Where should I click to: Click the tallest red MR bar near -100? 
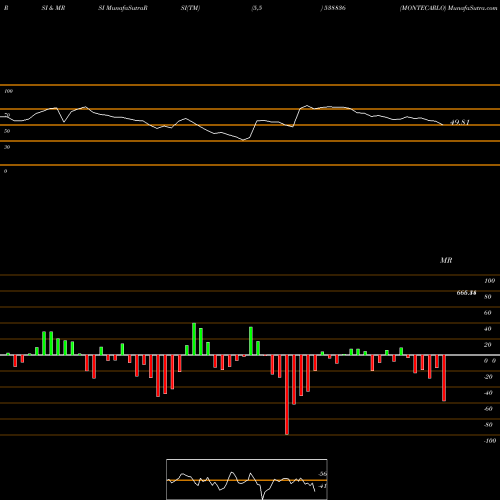coord(287,395)
